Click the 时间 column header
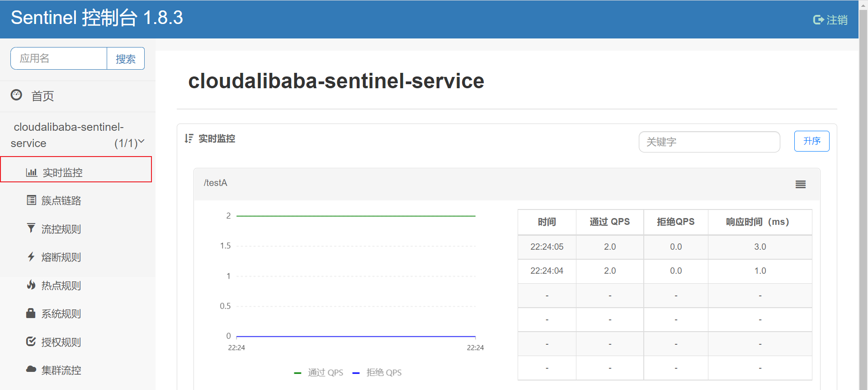The width and height of the screenshot is (868, 390). coord(547,222)
